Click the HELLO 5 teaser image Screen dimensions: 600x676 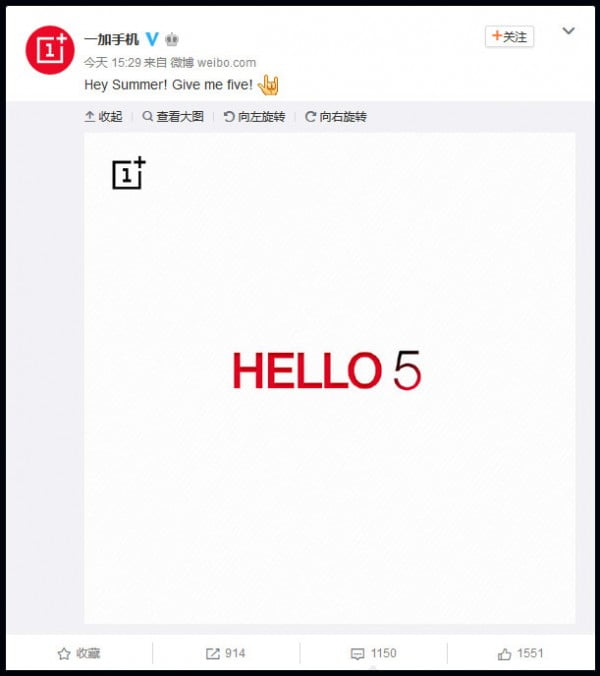329,378
